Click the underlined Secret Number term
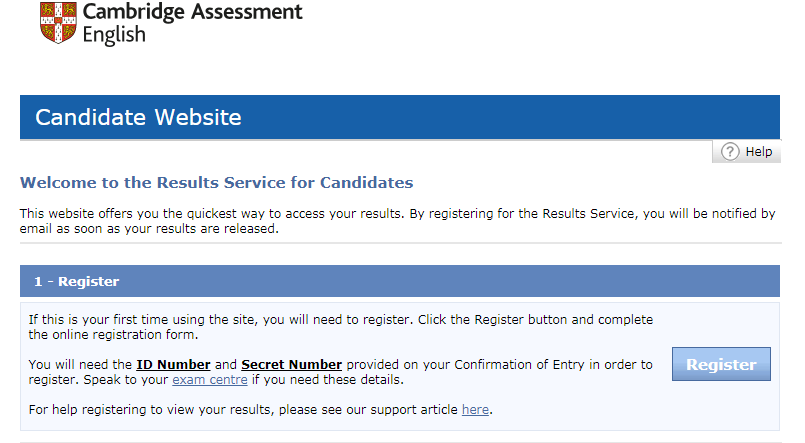The height and width of the screenshot is (443, 805). click(292, 364)
